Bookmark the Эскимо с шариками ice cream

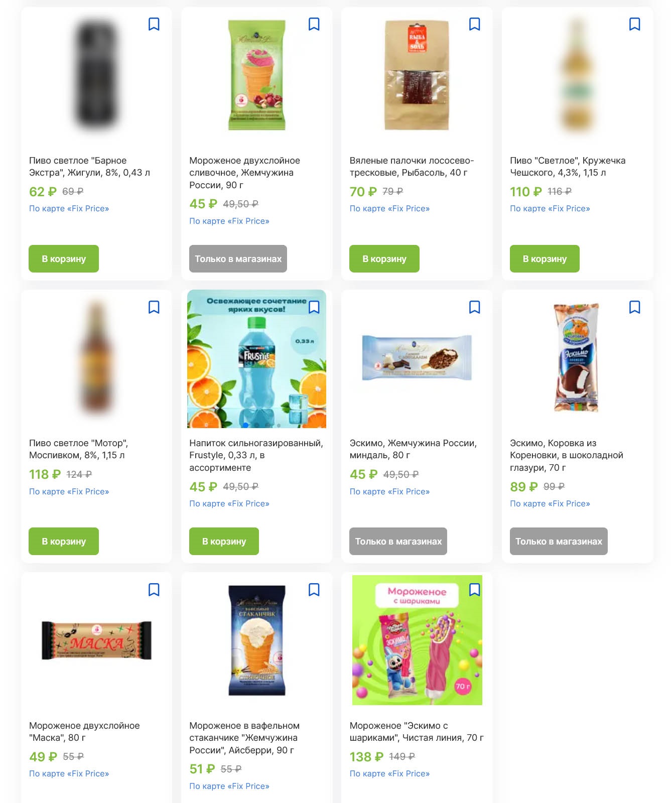click(475, 590)
